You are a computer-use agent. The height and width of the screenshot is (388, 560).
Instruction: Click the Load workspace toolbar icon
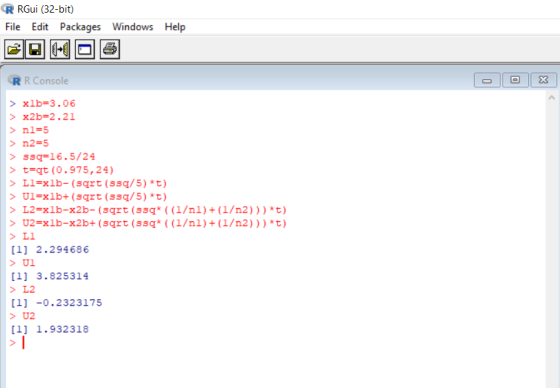(x=60, y=49)
